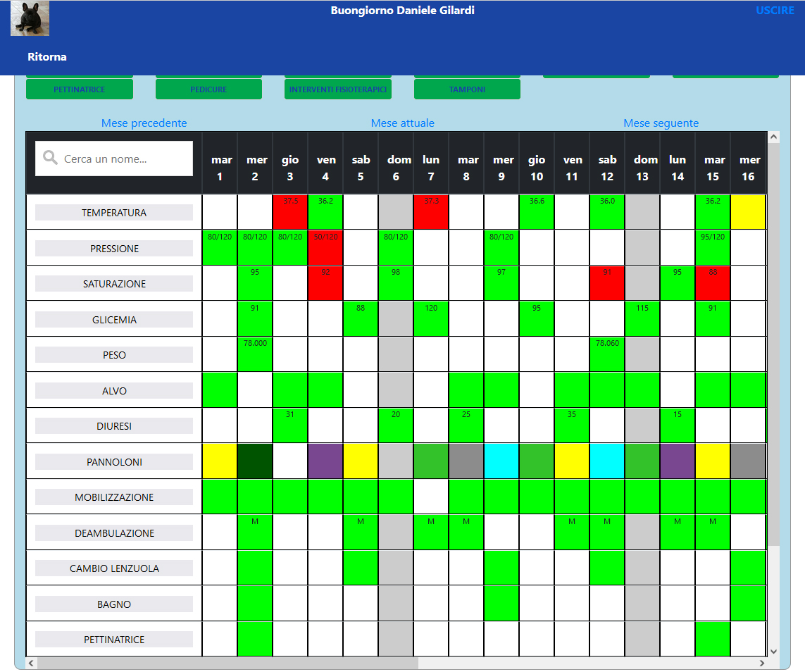Click the horizontal scrollbar right arrow

pos(762,663)
